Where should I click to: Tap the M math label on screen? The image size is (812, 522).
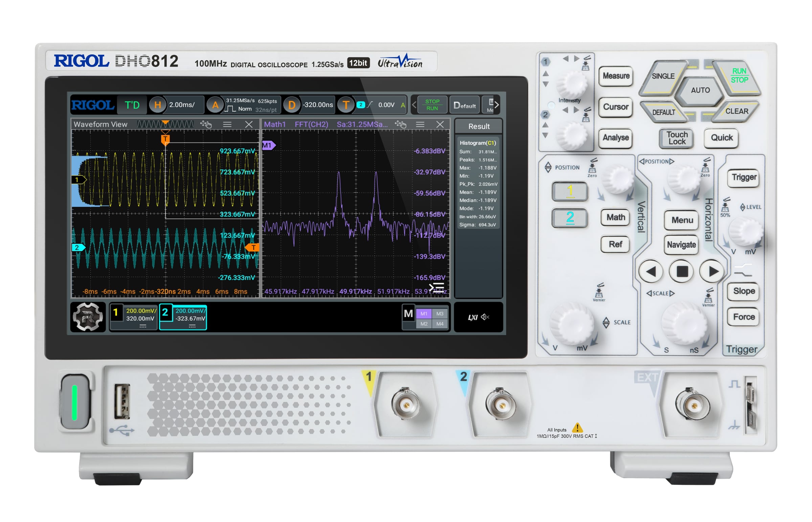coord(408,313)
